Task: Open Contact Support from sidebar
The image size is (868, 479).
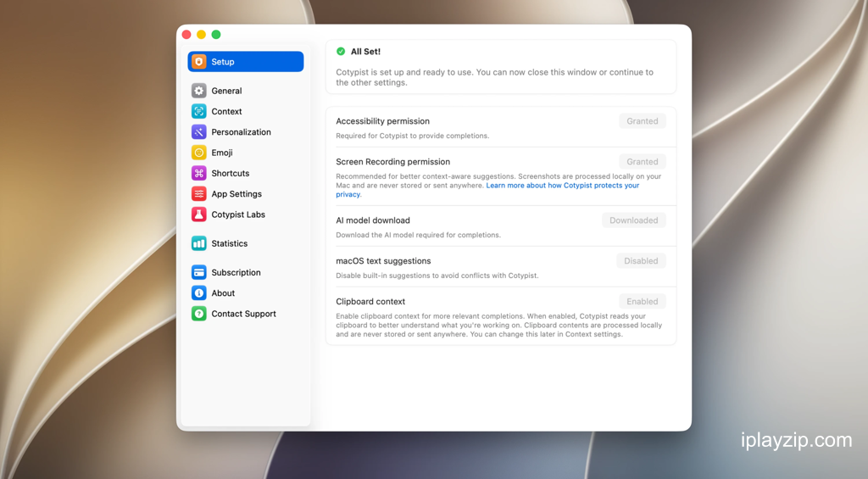Action: 245,314
